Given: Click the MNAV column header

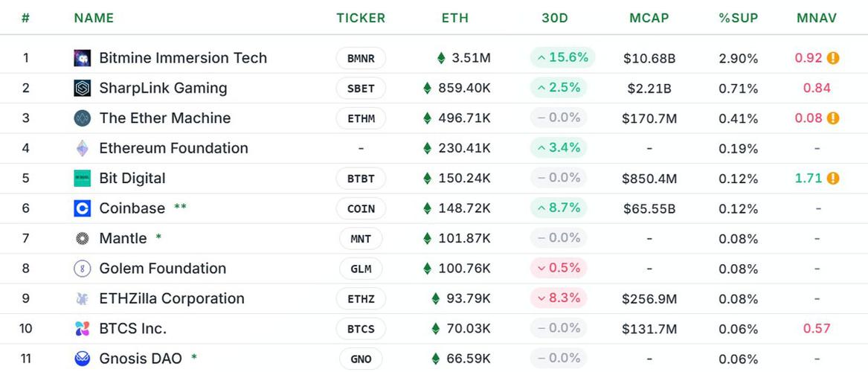Looking at the screenshot, I should [817, 18].
